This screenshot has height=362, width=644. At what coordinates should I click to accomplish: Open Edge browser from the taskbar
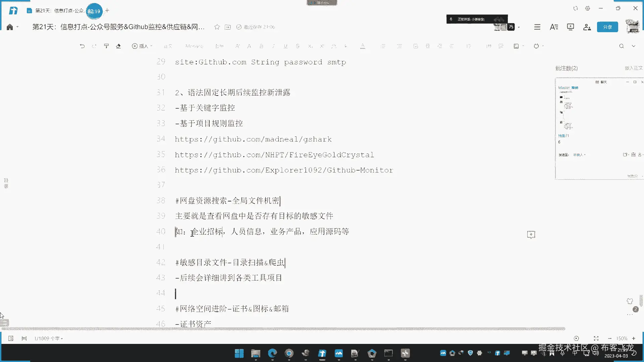[272, 353]
